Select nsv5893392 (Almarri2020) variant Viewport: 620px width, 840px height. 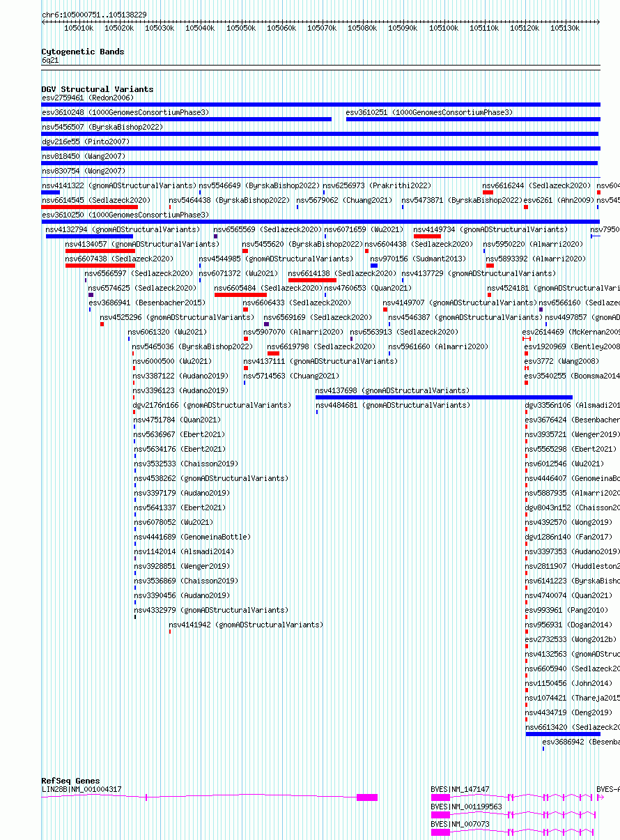(536, 259)
